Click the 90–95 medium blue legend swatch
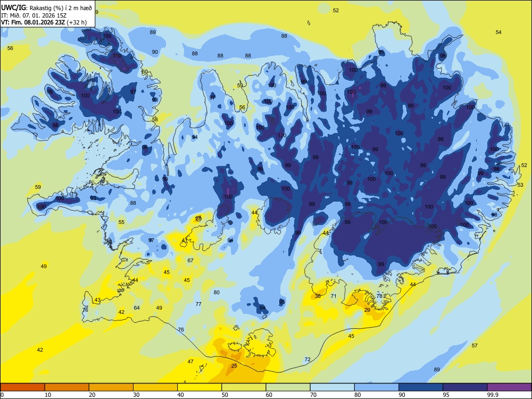Viewport: 532px width, 399px height. (x=421, y=387)
